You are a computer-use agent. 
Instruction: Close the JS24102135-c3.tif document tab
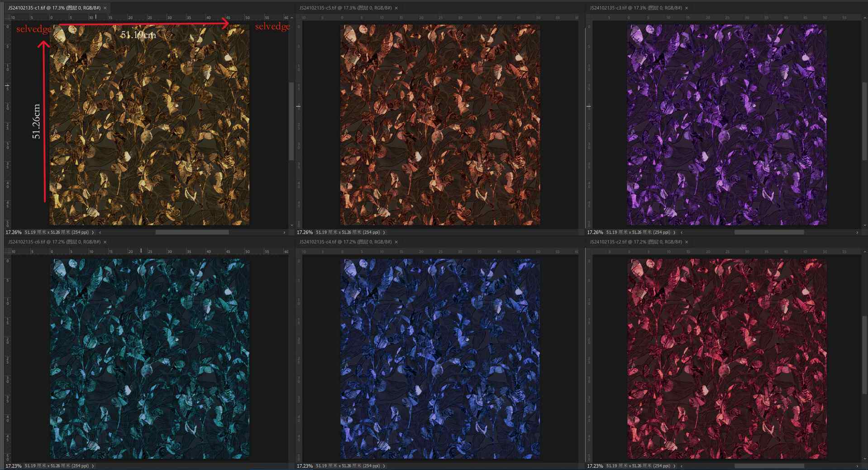686,8
